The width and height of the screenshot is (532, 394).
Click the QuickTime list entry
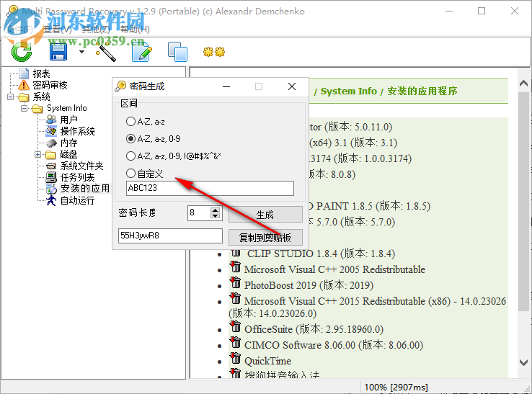tap(267, 361)
